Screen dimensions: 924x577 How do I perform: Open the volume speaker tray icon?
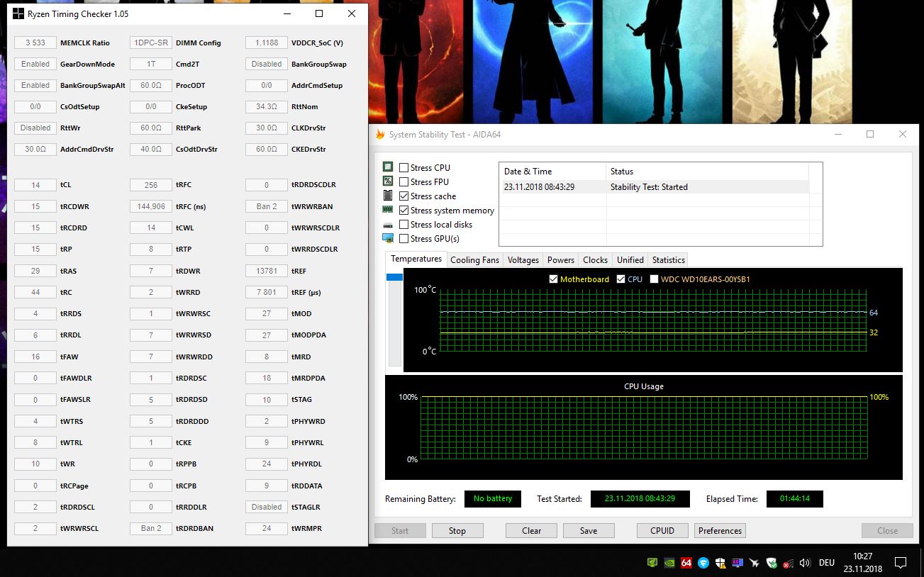point(805,563)
